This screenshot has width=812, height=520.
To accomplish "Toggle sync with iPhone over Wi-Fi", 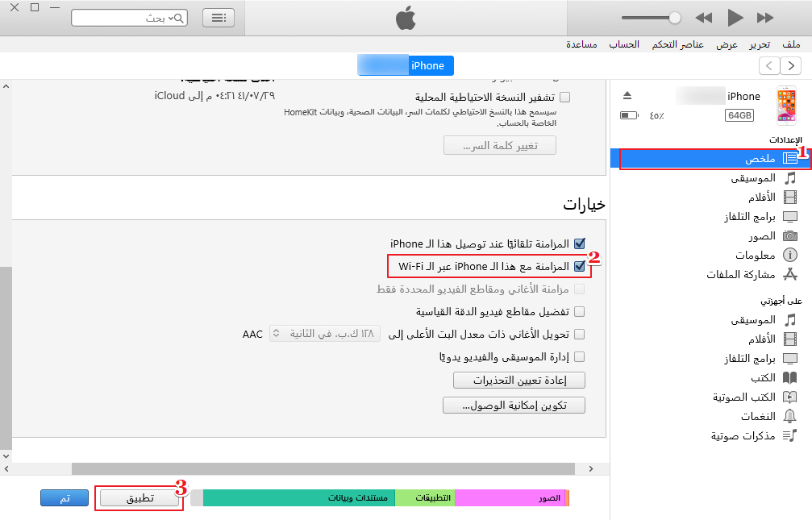I will pos(580,266).
